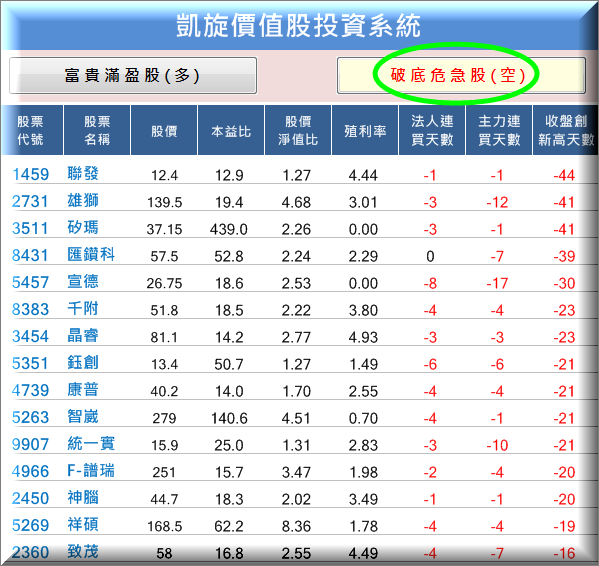Open stock name 智崴

(x=83, y=416)
